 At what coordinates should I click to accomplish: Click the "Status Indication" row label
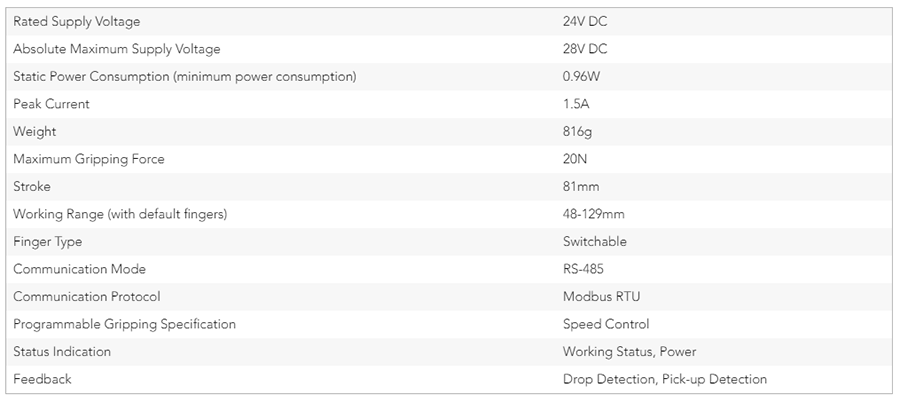[x=62, y=352]
